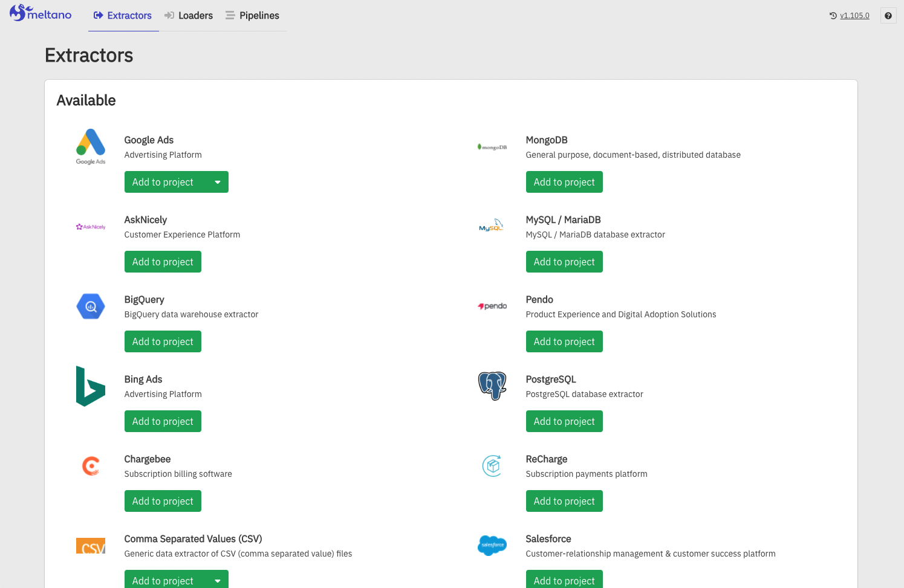Click the Google Ads title text
Viewport: 904px width, 588px height.
pyautogui.click(x=149, y=140)
